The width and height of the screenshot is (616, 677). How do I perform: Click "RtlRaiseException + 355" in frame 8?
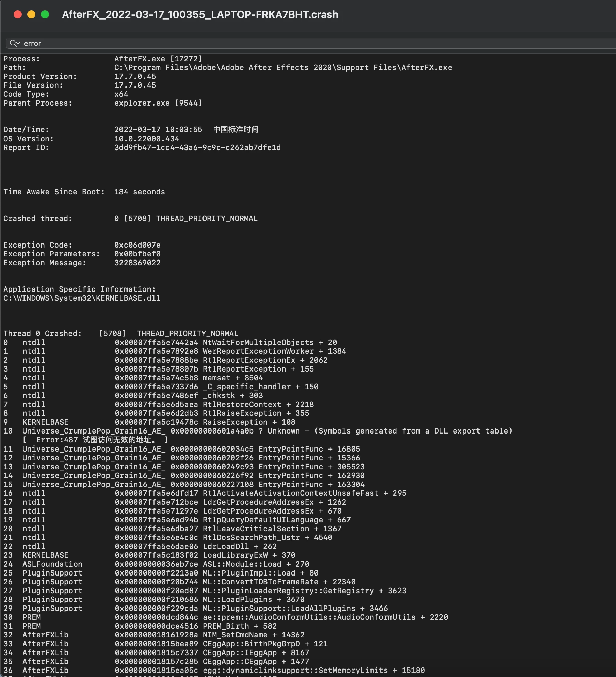pos(256,413)
